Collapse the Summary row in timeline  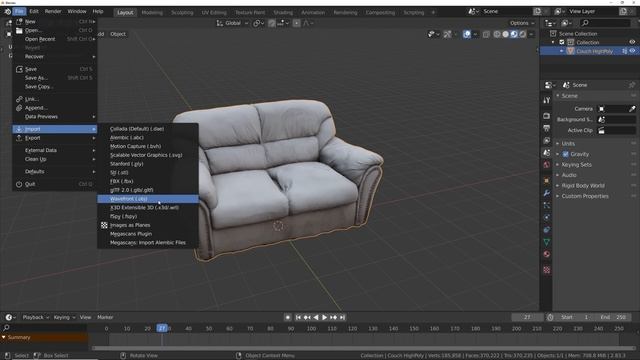(x=4, y=337)
